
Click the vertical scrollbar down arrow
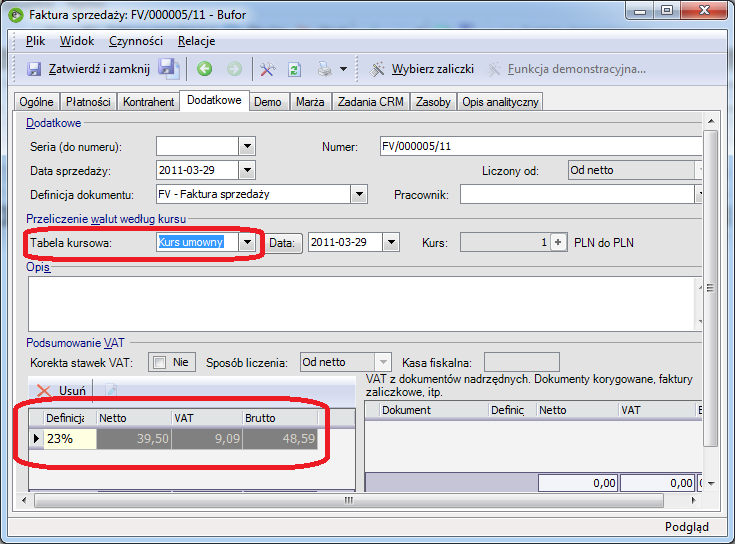(711, 484)
